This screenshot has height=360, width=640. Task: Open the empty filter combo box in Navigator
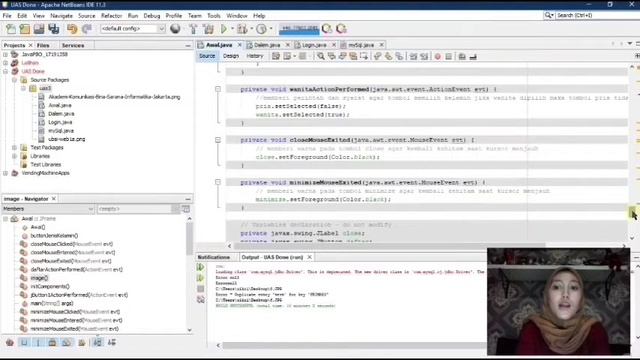coord(138,209)
